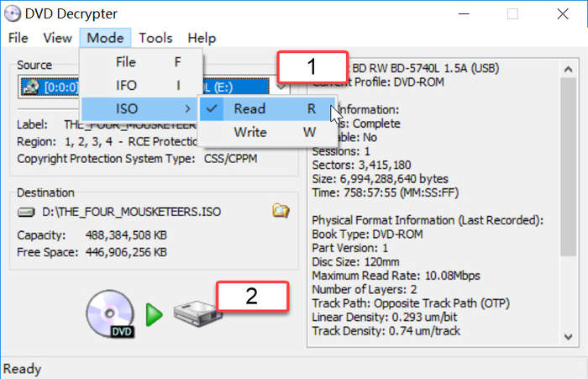
Task: Click Number of Layers: 2 line
Action: click(365, 289)
